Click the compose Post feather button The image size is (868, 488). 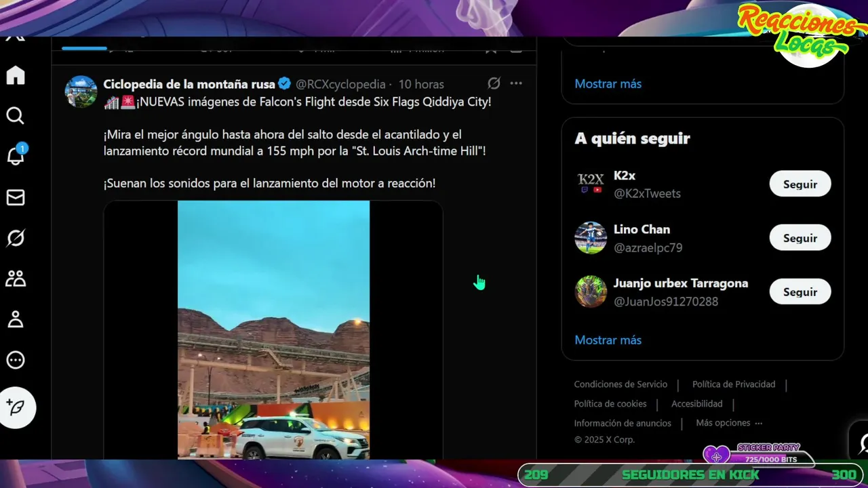click(17, 407)
